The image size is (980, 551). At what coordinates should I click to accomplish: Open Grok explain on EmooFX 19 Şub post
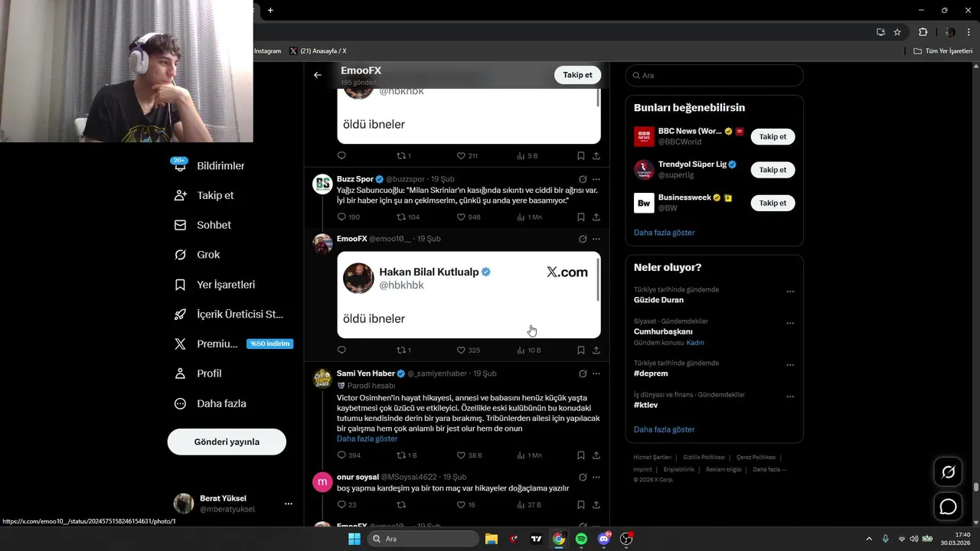point(583,239)
